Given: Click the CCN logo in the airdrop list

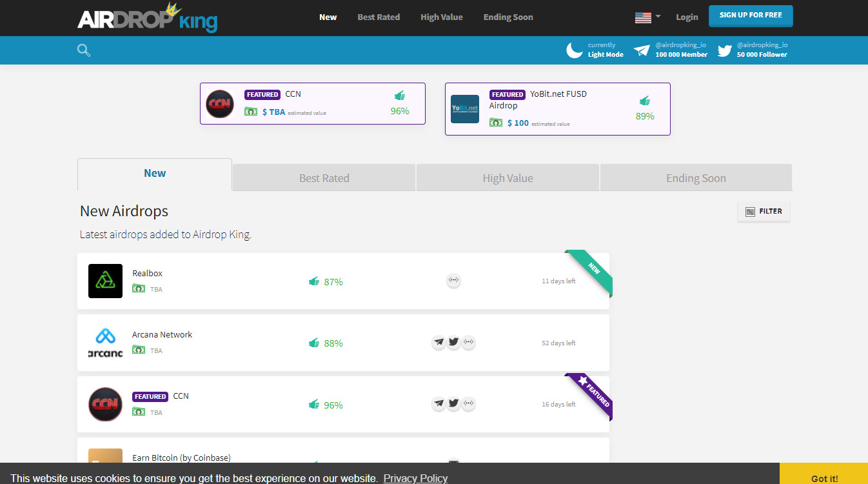Looking at the screenshot, I should coord(105,404).
